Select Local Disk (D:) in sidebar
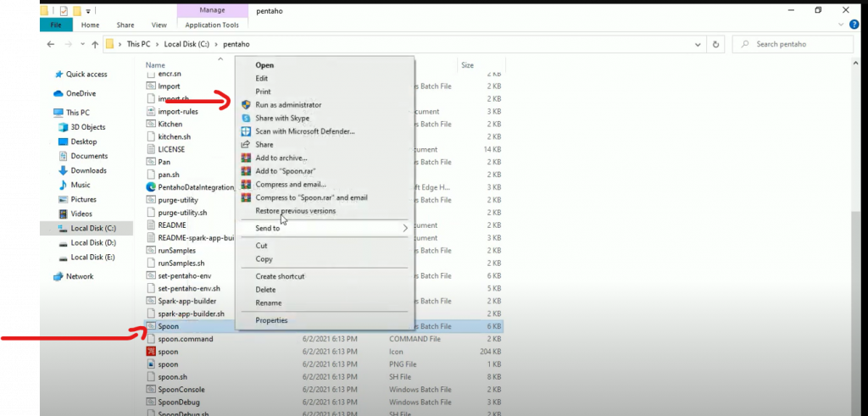This screenshot has width=868, height=416. (x=93, y=242)
